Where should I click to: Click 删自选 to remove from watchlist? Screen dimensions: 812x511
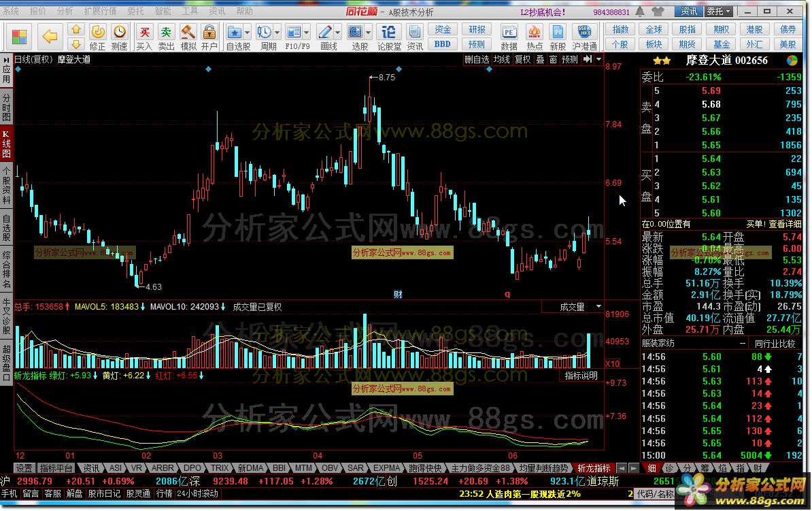pos(477,60)
